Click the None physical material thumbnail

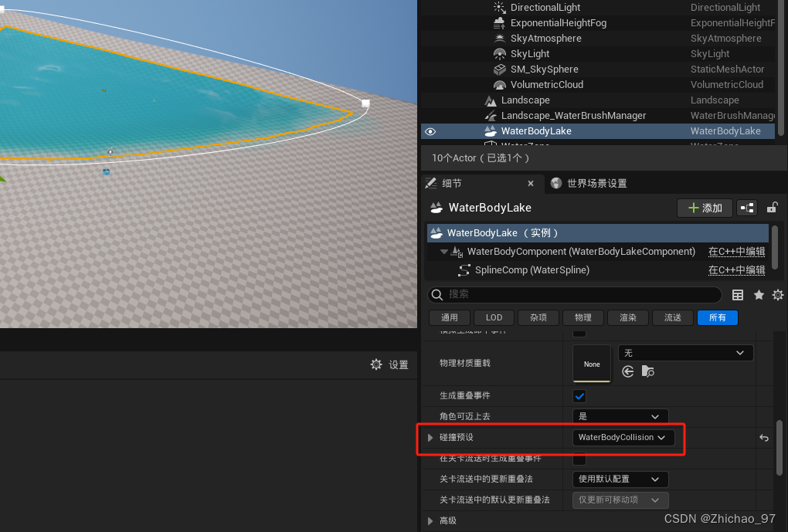tap(592, 363)
